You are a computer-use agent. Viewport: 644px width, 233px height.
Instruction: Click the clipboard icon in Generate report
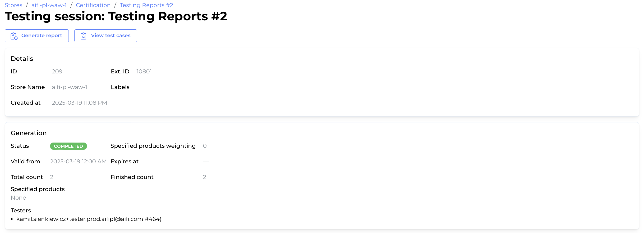(x=14, y=36)
